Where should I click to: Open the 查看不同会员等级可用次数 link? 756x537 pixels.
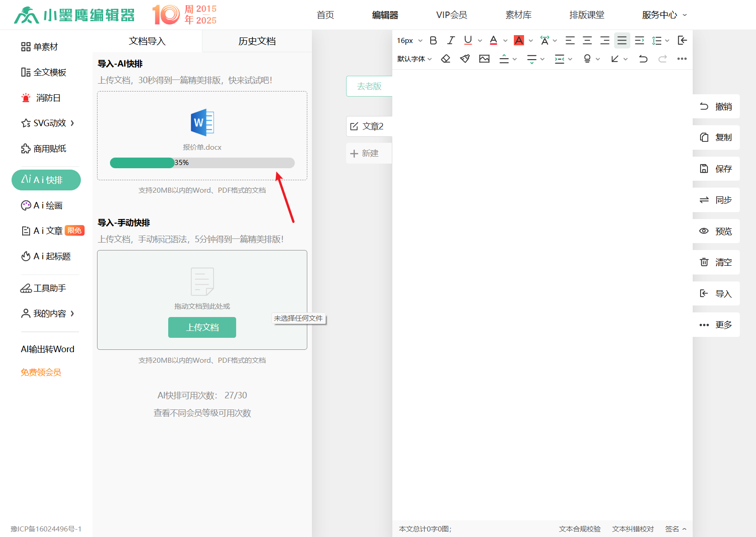tap(202, 413)
